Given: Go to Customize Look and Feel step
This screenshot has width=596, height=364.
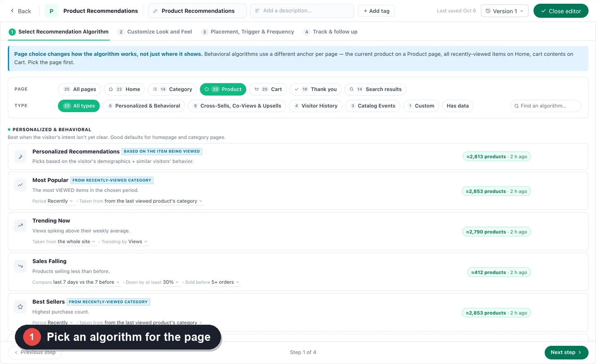Looking at the screenshot, I should (155, 32).
